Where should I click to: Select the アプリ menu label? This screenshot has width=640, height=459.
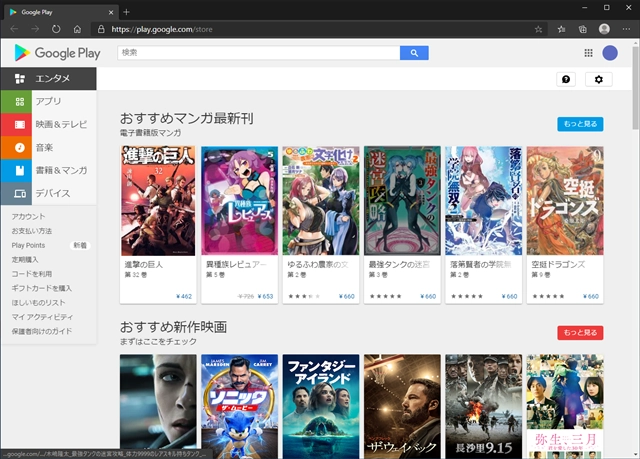[48, 101]
